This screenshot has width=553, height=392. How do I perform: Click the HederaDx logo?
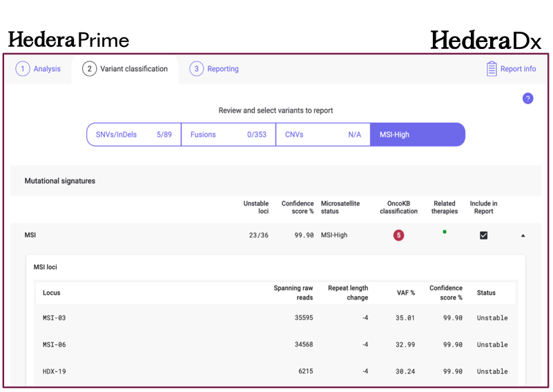(485, 40)
